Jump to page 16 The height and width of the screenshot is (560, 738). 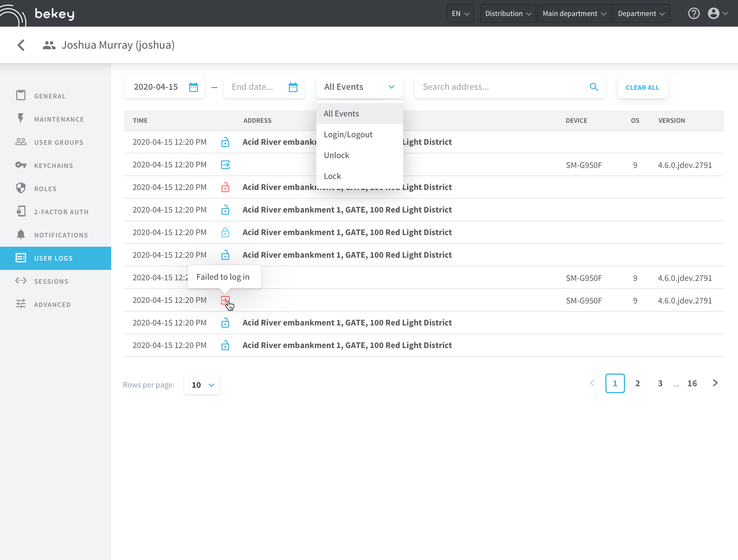tap(692, 383)
